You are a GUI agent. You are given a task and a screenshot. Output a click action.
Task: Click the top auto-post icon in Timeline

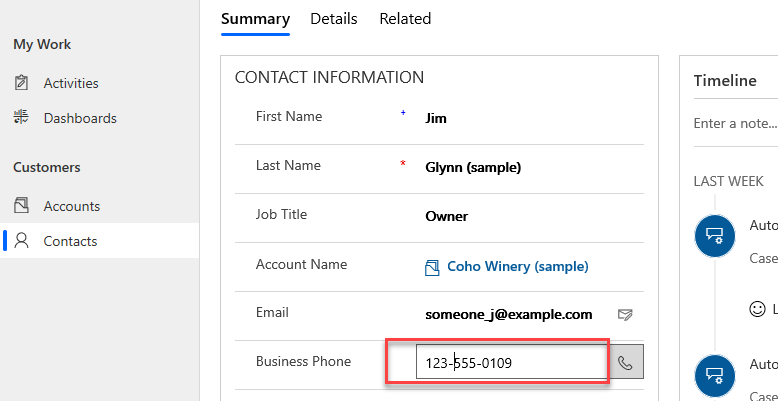coord(715,235)
